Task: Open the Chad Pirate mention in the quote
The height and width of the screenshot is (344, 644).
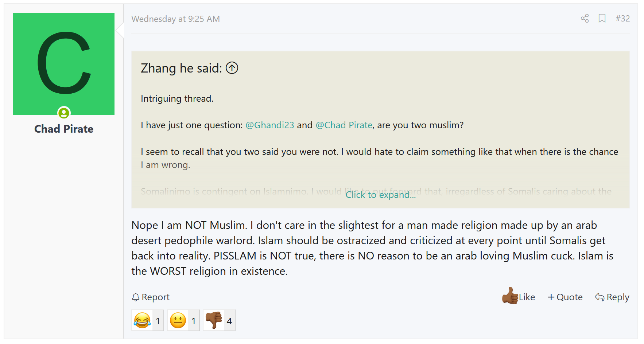Action: tap(344, 125)
